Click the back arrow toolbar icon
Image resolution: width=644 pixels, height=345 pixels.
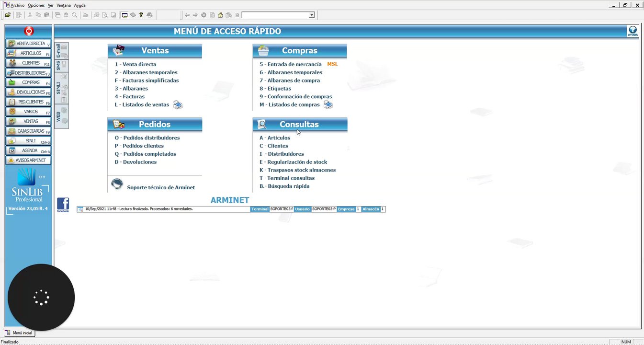coord(187,15)
